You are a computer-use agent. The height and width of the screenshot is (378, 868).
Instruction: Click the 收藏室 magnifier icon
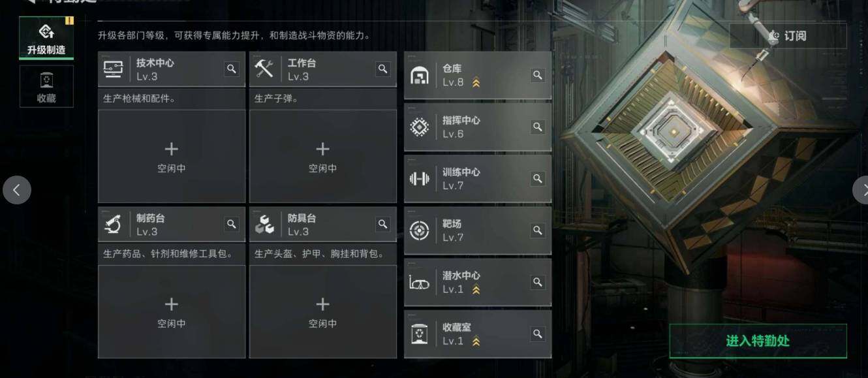click(x=538, y=334)
